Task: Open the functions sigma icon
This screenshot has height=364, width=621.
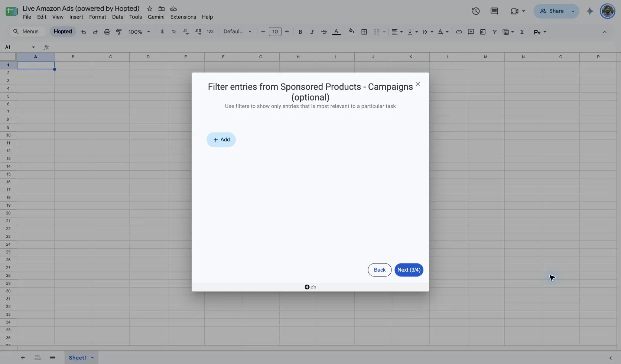Action: pyautogui.click(x=522, y=32)
